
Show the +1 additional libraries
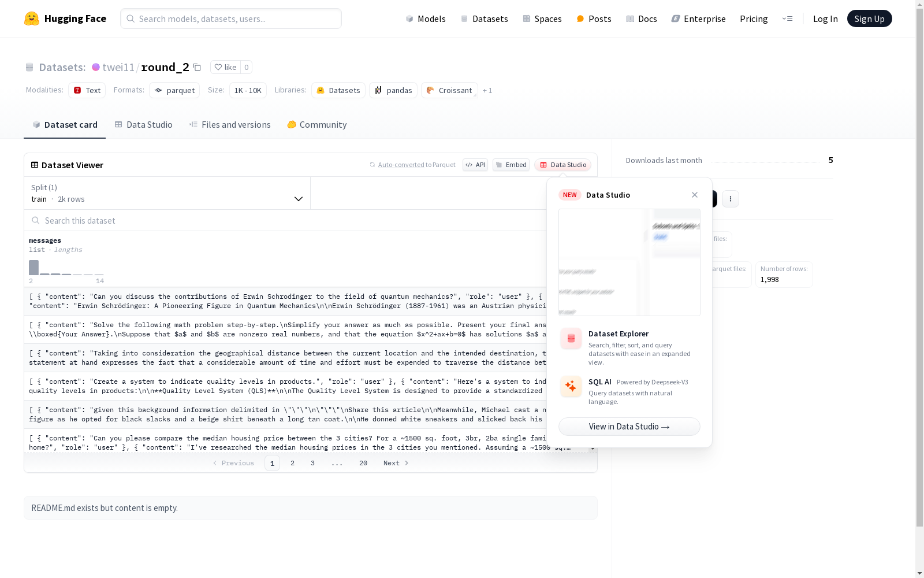pos(487,90)
